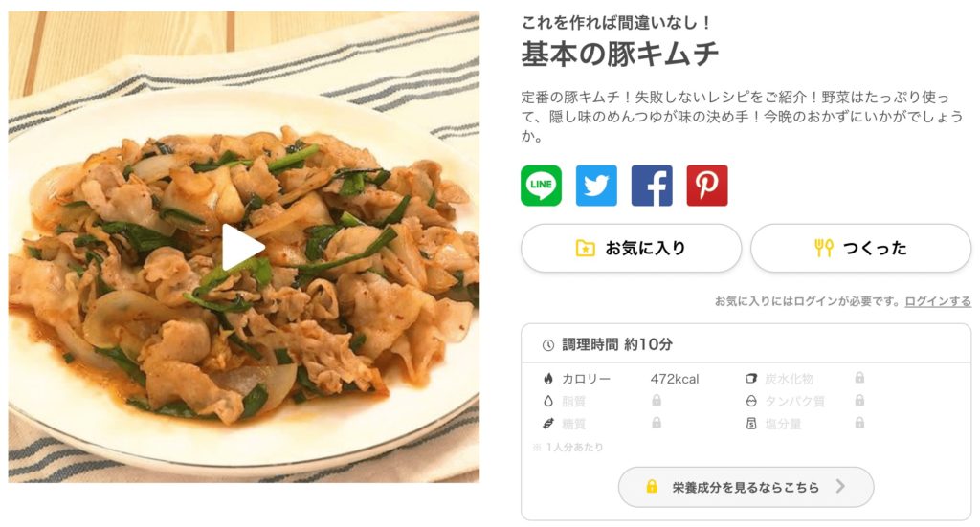Click the recipe title 基本の豚キムチ
Image resolution: width=980 pixels, height=527 pixels.
point(620,55)
